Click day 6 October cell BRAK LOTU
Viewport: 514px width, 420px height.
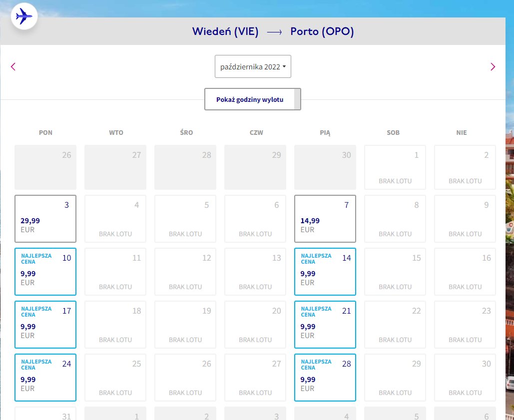pyautogui.click(x=255, y=219)
